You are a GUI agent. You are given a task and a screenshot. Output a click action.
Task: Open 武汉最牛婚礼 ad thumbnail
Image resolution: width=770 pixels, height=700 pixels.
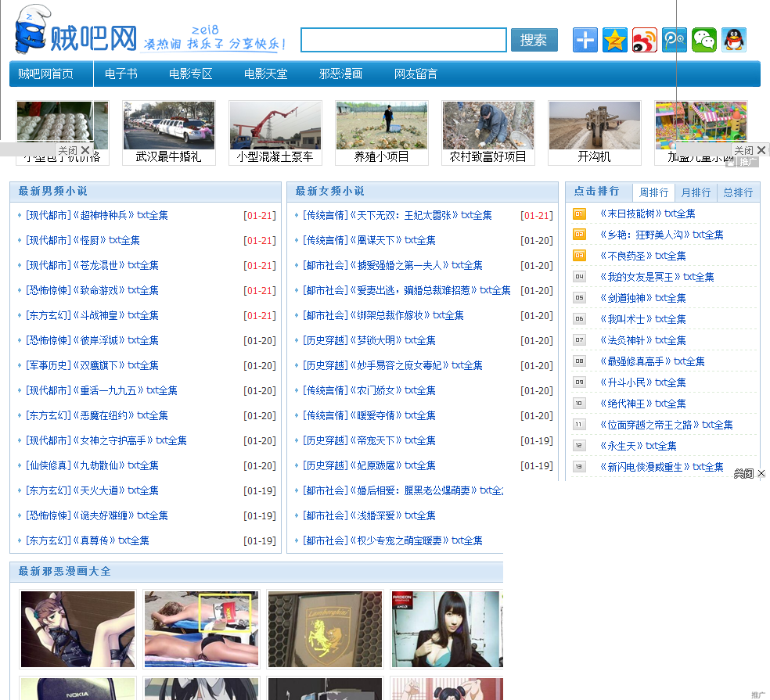click(169, 132)
